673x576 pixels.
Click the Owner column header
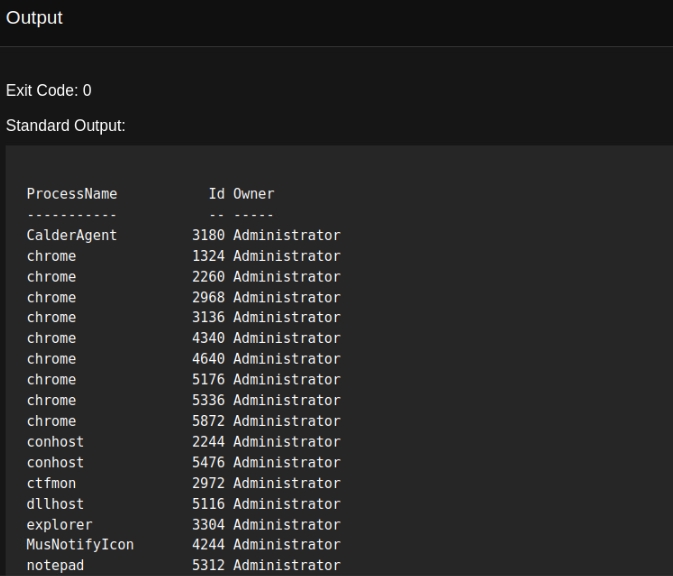[253, 194]
